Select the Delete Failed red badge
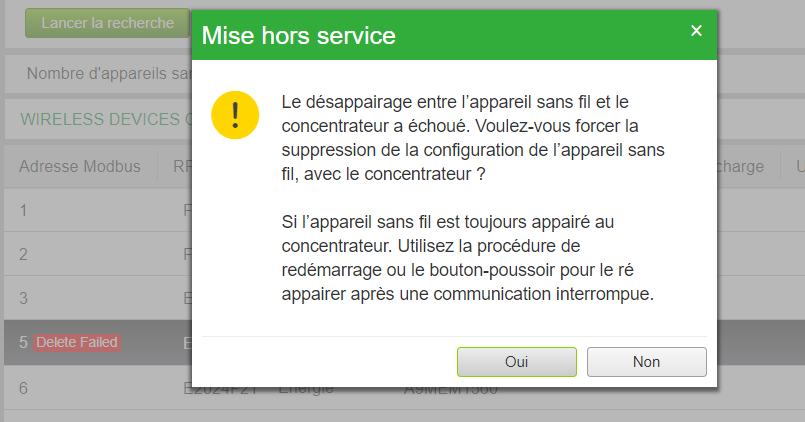Viewport: 805px width, 422px height. tap(77, 342)
